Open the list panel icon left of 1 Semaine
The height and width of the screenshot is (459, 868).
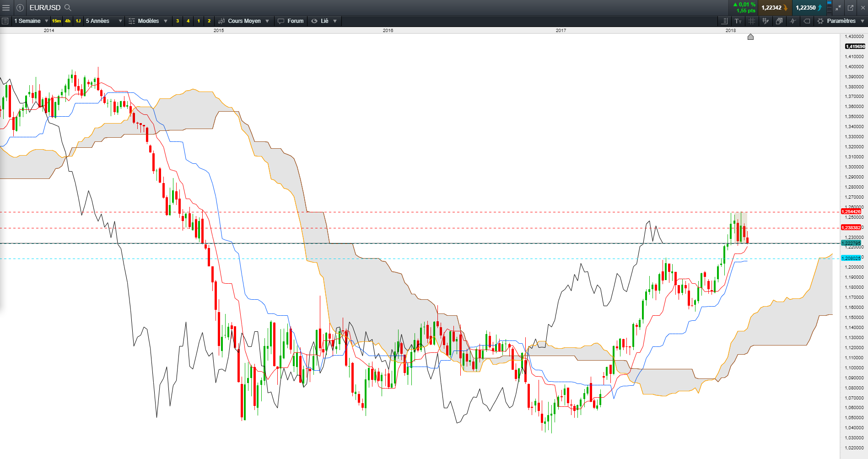tap(5, 21)
